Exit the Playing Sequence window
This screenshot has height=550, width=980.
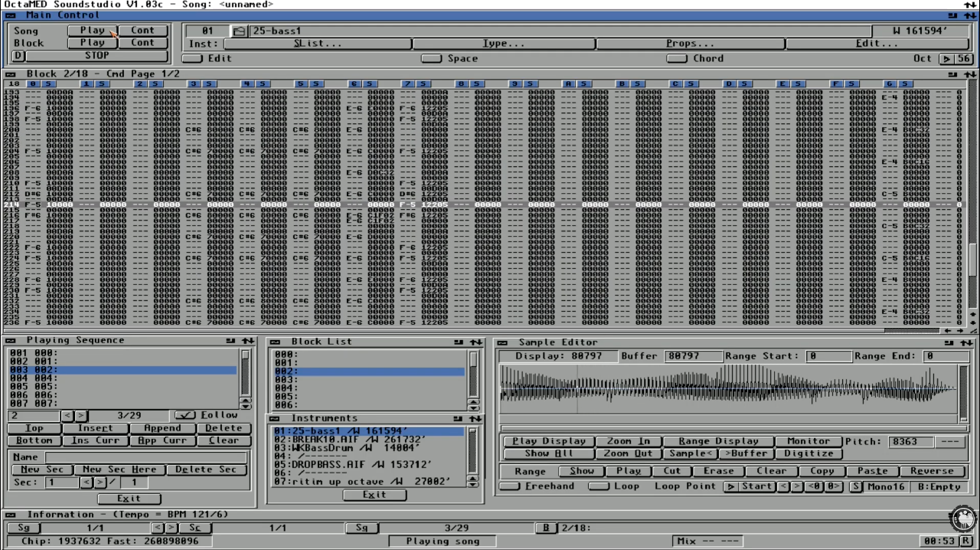click(x=129, y=499)
